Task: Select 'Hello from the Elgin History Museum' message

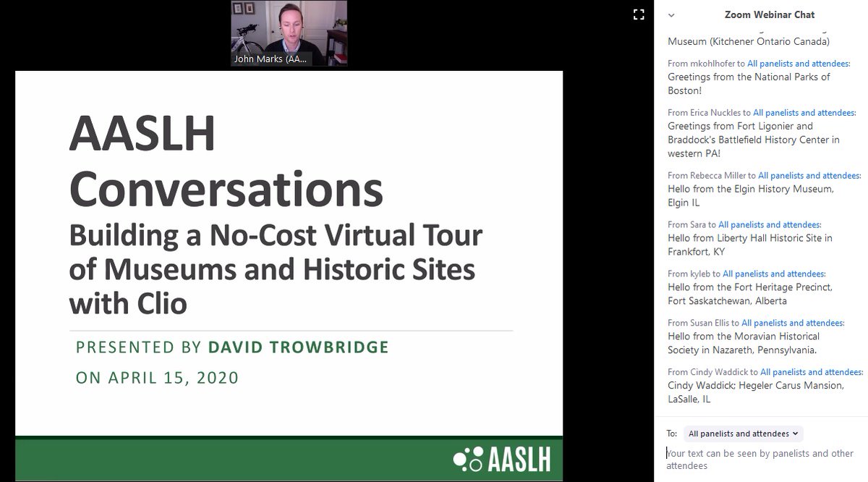Action: coord(751,195)
